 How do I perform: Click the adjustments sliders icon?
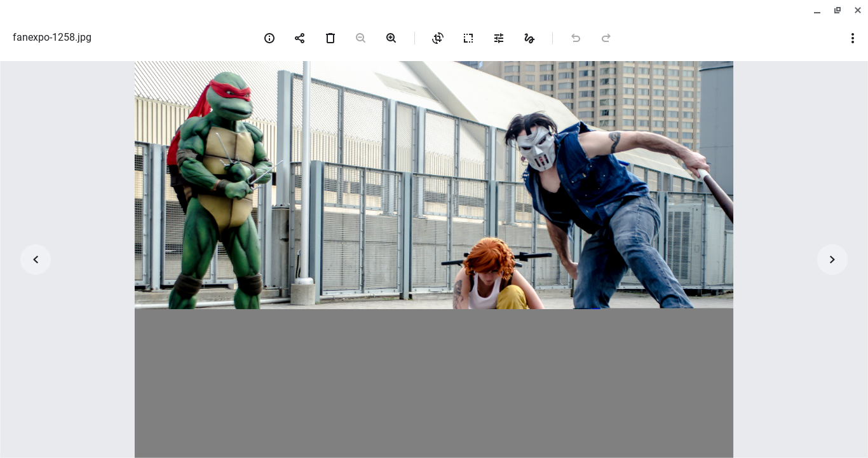[x=499, y=38]
